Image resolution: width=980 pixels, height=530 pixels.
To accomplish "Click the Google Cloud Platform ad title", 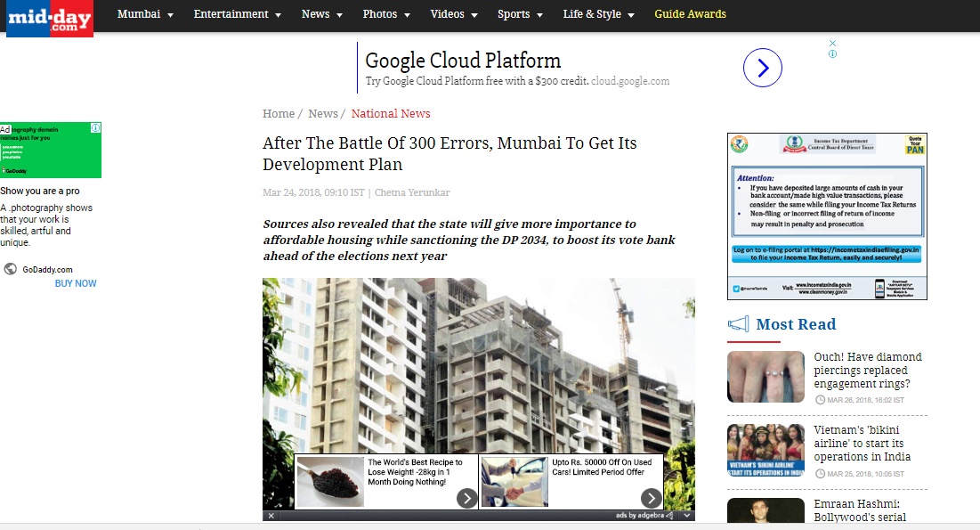I will pyautogui.click(x=463, y=61).
